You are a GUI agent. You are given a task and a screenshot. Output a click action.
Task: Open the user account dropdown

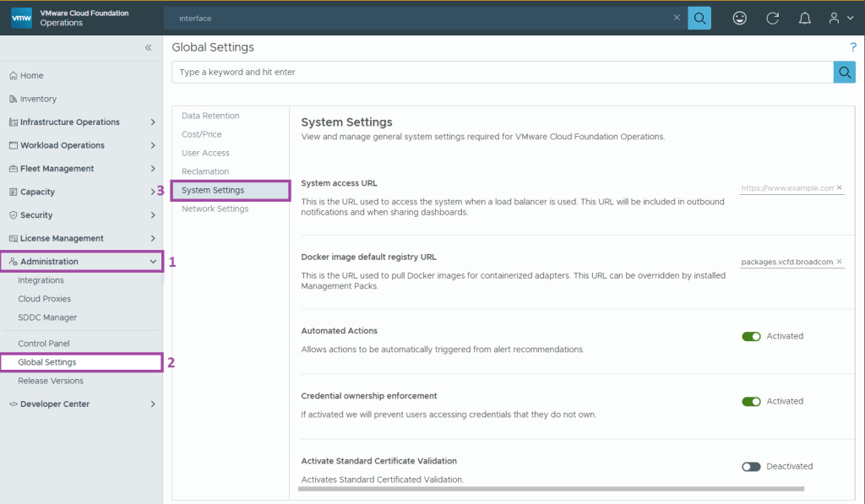point(841,18)
